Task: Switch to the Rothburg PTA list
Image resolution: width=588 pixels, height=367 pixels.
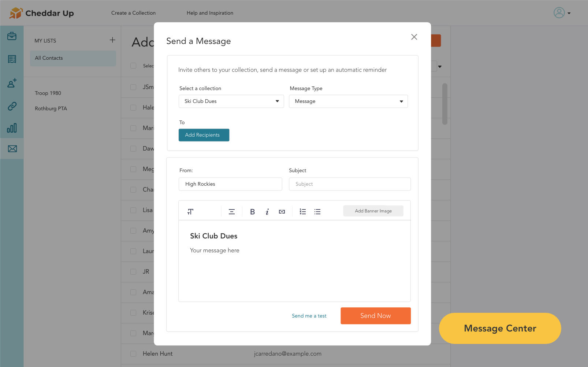Action: 51,108
